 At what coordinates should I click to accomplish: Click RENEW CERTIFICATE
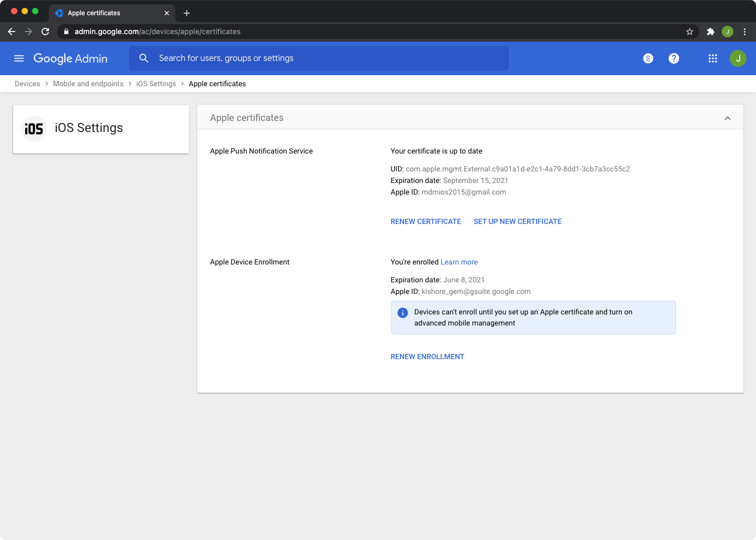pos(426,221)
